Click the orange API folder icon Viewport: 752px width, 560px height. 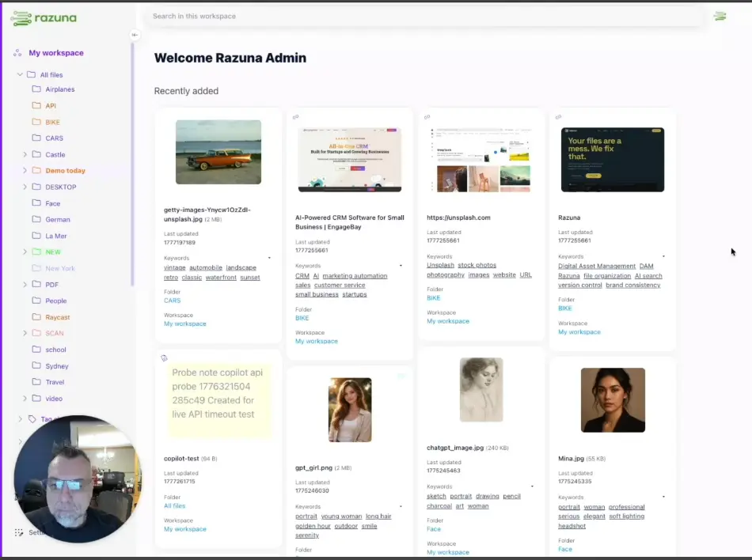36,105
